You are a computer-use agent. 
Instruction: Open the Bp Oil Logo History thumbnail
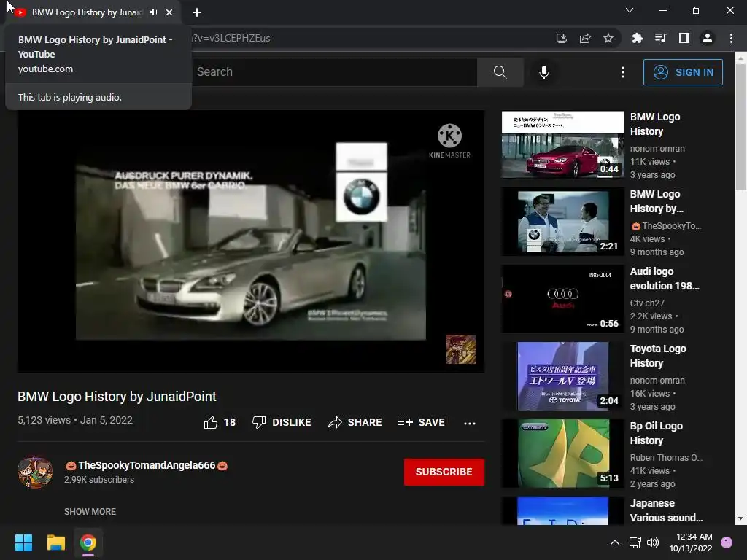[x=562, y=454]
